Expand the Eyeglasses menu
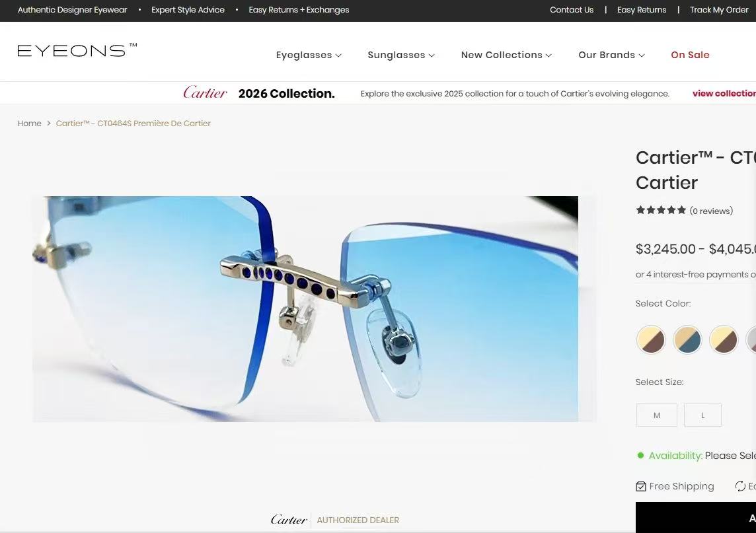The width and height of the screenshot is (756, 533). click(x=309, y=55)
